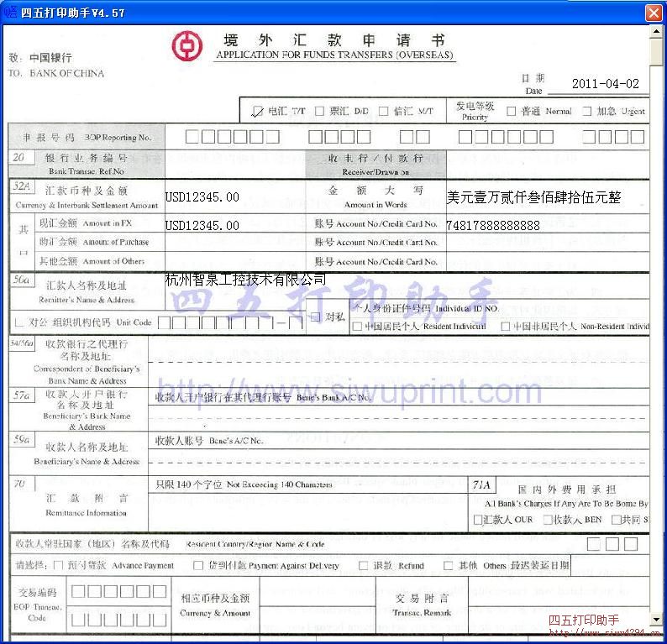Check the 电汇 T/T checkbox
This screenshot has width=667, height=644.
click(x=257, y=112)
